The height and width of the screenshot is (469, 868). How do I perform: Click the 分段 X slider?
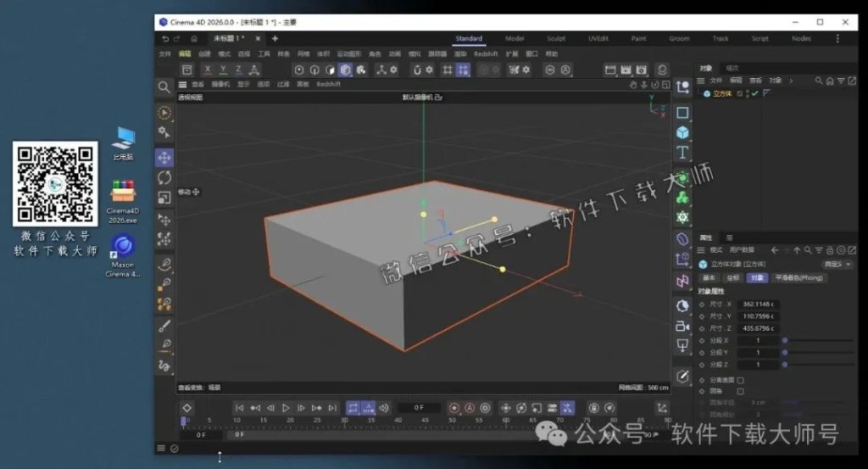[x=817, y=341]
